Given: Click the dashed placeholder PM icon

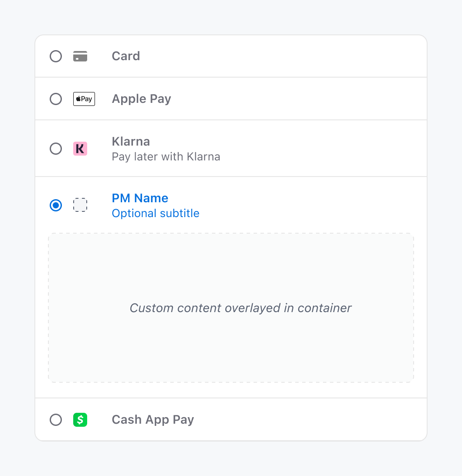Looking at the screenshot, I should click(80, 205).
